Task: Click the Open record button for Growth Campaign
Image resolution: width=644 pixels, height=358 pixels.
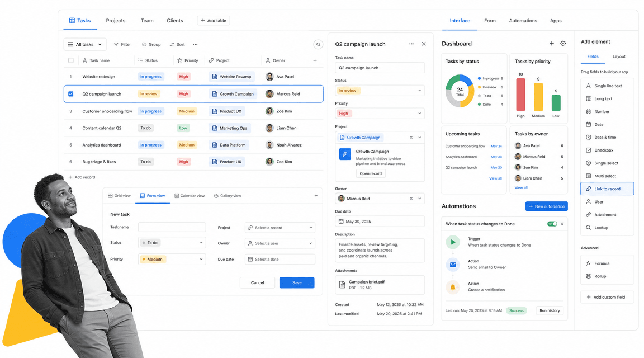Action: (371, 173)
